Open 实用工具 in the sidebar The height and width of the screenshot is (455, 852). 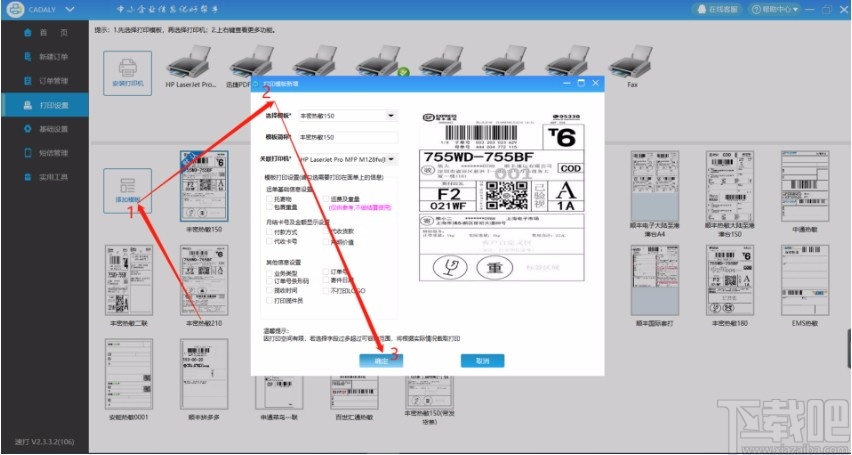click(x=45, y=177)
